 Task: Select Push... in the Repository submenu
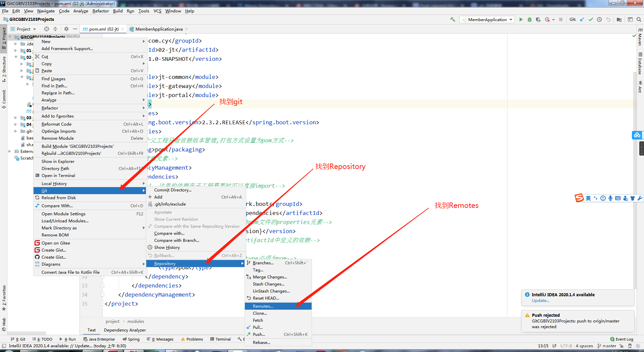tap(278, 335)
